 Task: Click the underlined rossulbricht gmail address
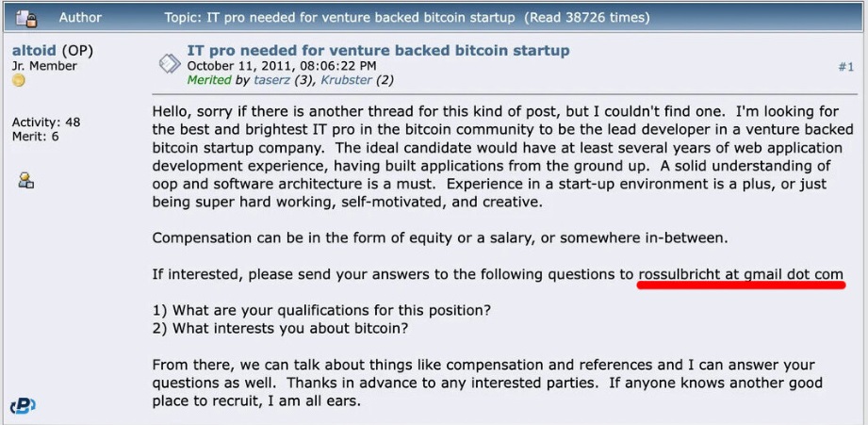741,274
